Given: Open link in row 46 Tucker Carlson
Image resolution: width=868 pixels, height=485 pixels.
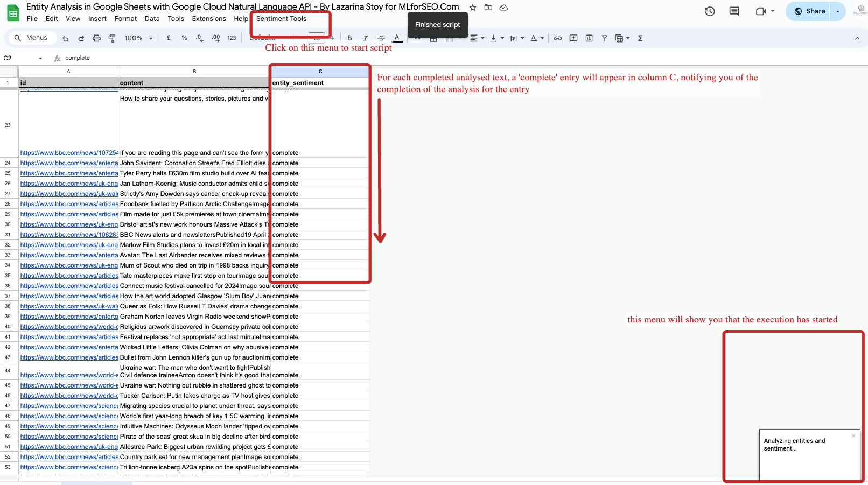Looking at the screenshot, I should tap(69, 396).
